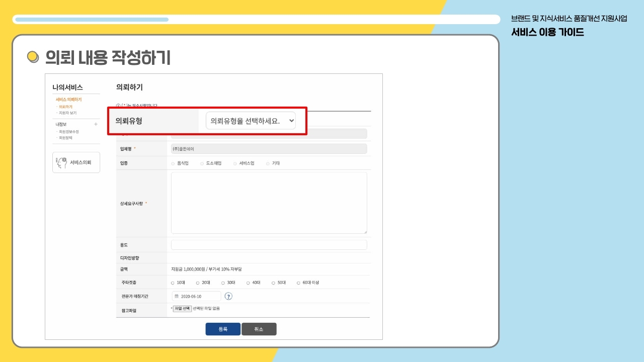Choose the 10대 target age radio
This screenshot has height=362, width=644.
173,283
